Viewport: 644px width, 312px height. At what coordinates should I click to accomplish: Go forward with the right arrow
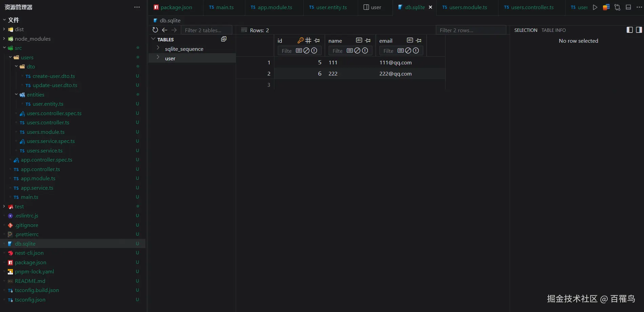pos(174,30)
